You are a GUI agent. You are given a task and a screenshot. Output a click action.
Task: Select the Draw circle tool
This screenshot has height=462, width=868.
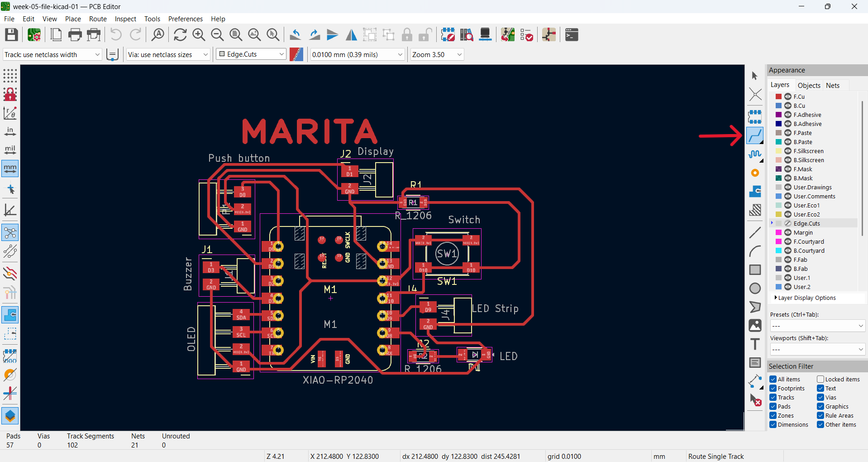755,288
